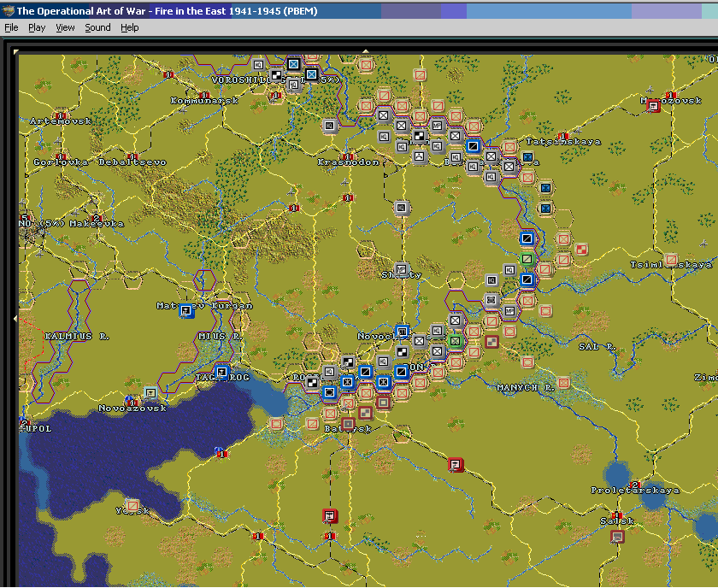Select the blue armor unit southwest of Rostov
Viewport: 718px width, 588px height.
pyautogui.click(x=329, y=392)
